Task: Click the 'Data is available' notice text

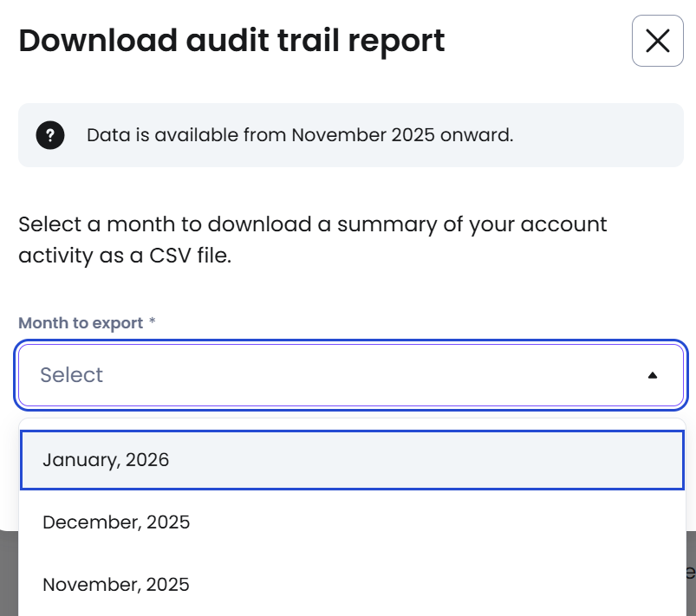Action: pyautogui.click(x=300, y=135)
